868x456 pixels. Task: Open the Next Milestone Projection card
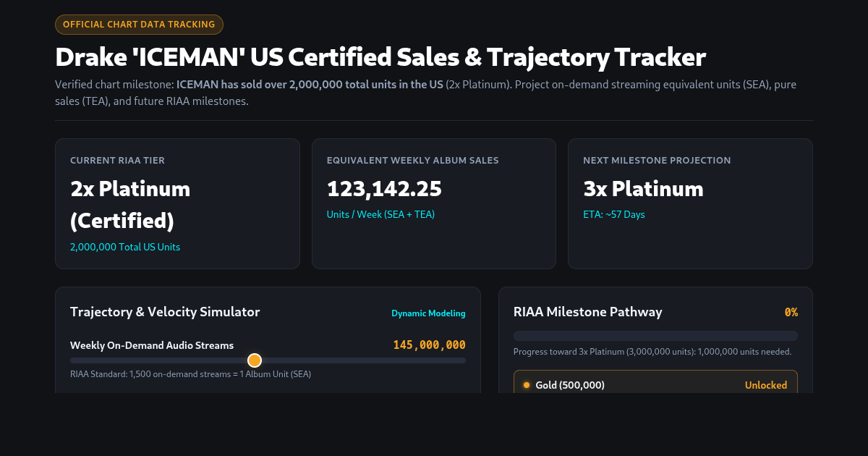(x=690, y=204)
